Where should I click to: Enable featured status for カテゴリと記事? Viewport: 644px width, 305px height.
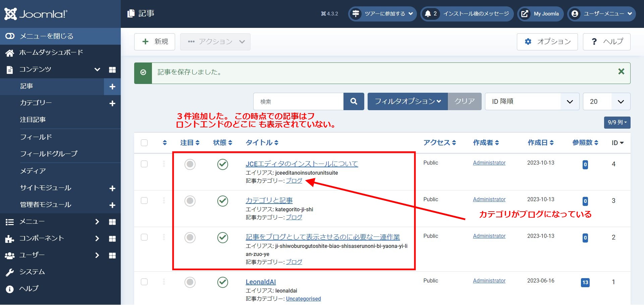[190, 201]
